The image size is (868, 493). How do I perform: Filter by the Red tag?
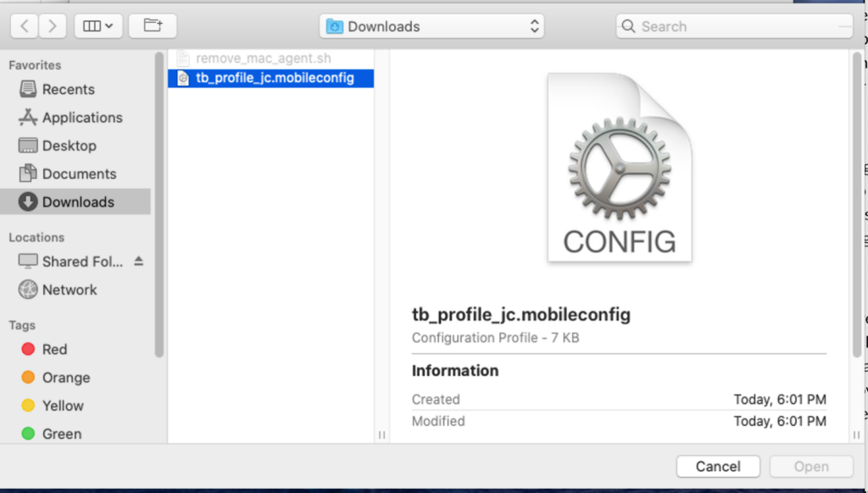tap(54, 349)
